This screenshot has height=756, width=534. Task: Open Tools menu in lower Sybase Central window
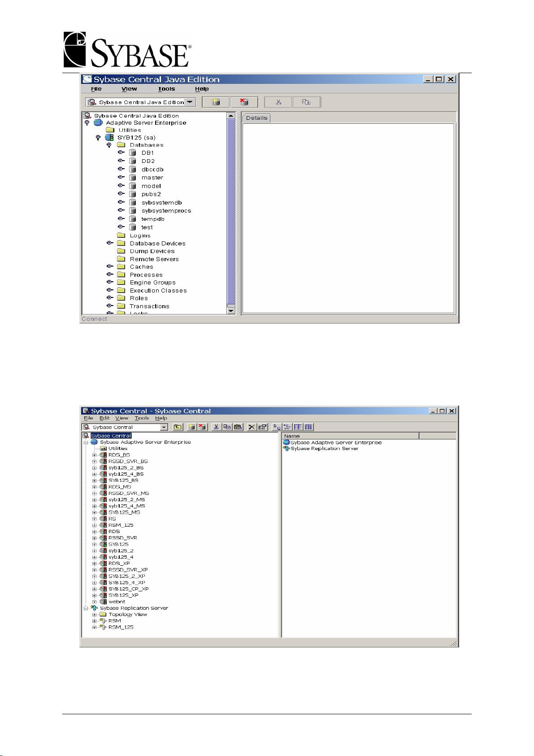coord(142,418)
